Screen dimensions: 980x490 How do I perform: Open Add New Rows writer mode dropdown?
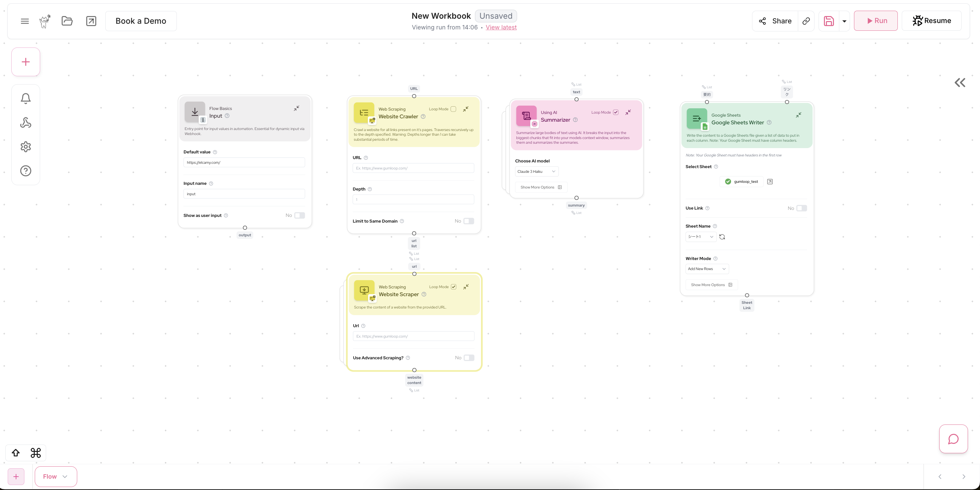pyautogui.click(x=707, y=269)
